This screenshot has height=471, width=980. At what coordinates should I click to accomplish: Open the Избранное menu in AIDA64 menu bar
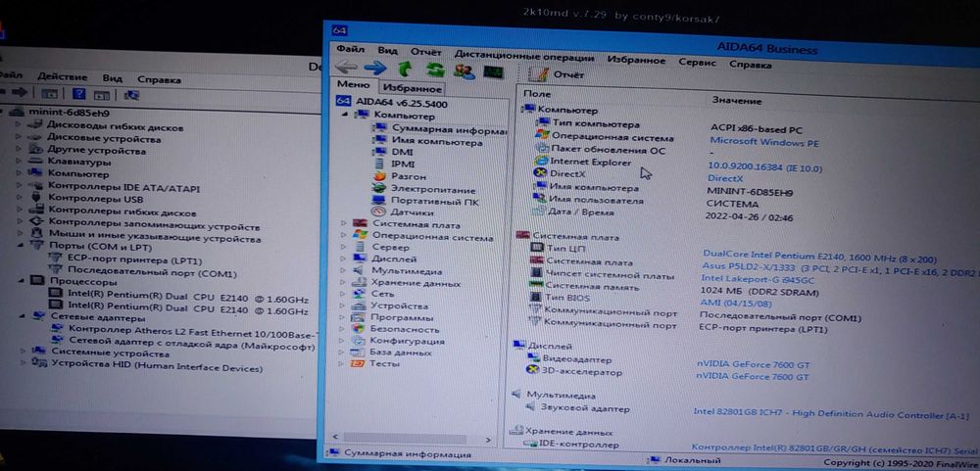(636, 60)
